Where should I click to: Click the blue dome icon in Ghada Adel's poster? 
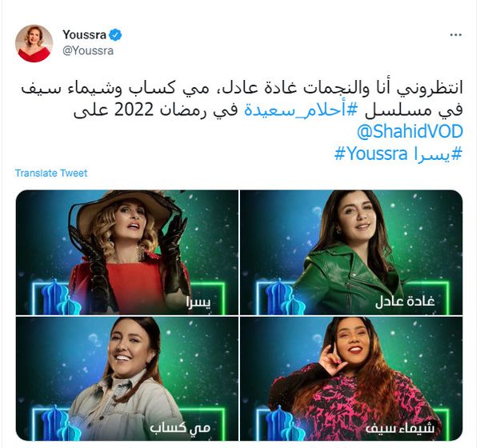tap(285, 297)
